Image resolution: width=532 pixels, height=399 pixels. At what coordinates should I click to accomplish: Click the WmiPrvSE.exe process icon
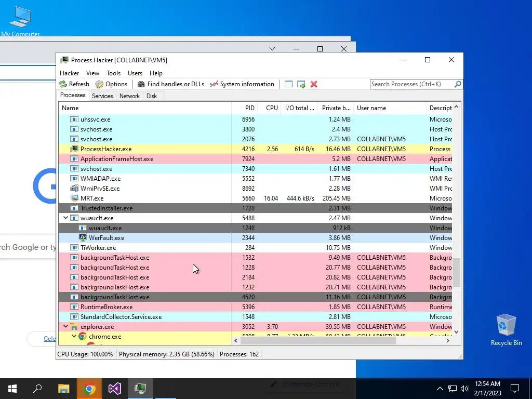click(x=74, y=188)
